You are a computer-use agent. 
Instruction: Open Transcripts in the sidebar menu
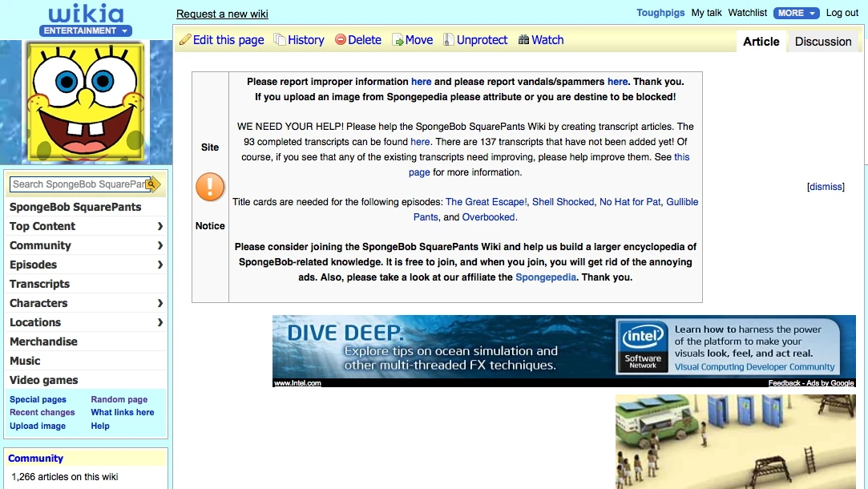tap(40, 284)
